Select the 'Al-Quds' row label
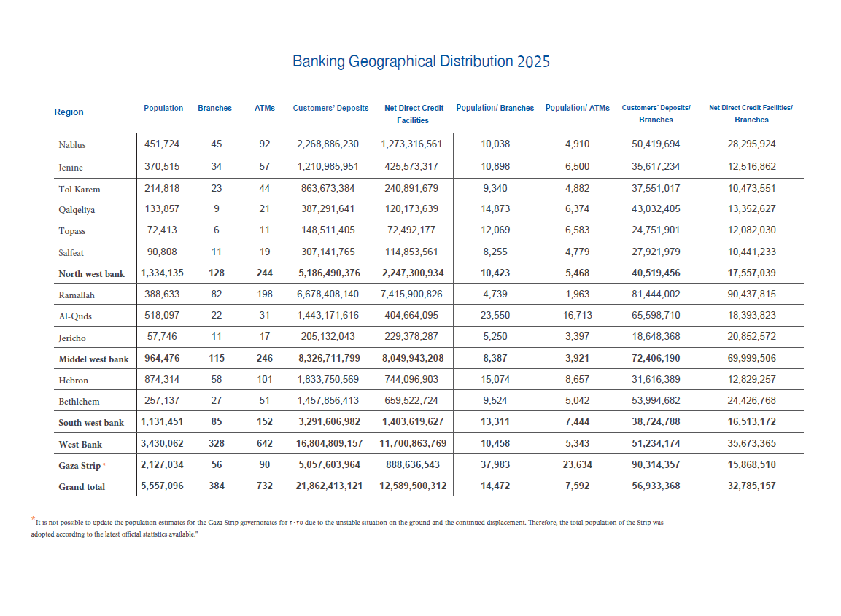 75,316
